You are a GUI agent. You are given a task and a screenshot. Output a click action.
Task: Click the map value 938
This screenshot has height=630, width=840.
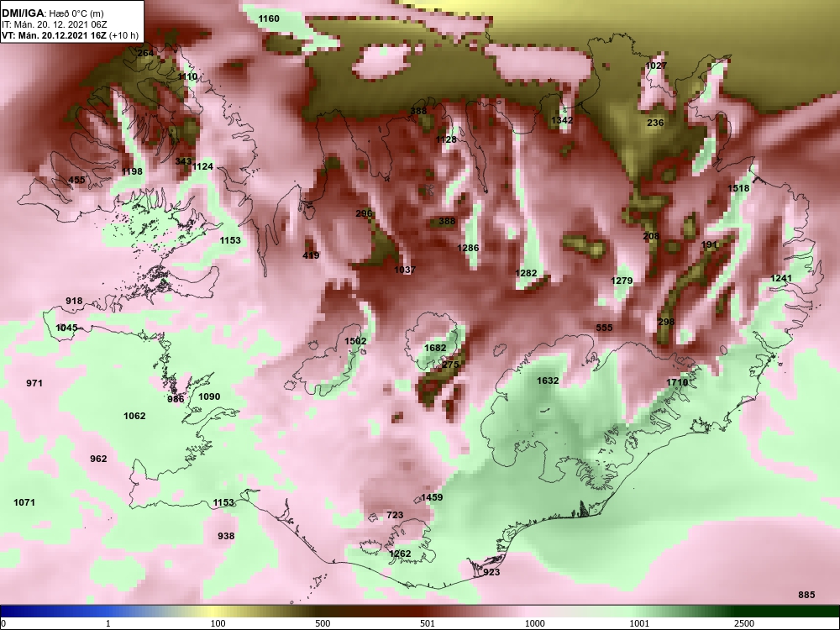click(226, 536)
